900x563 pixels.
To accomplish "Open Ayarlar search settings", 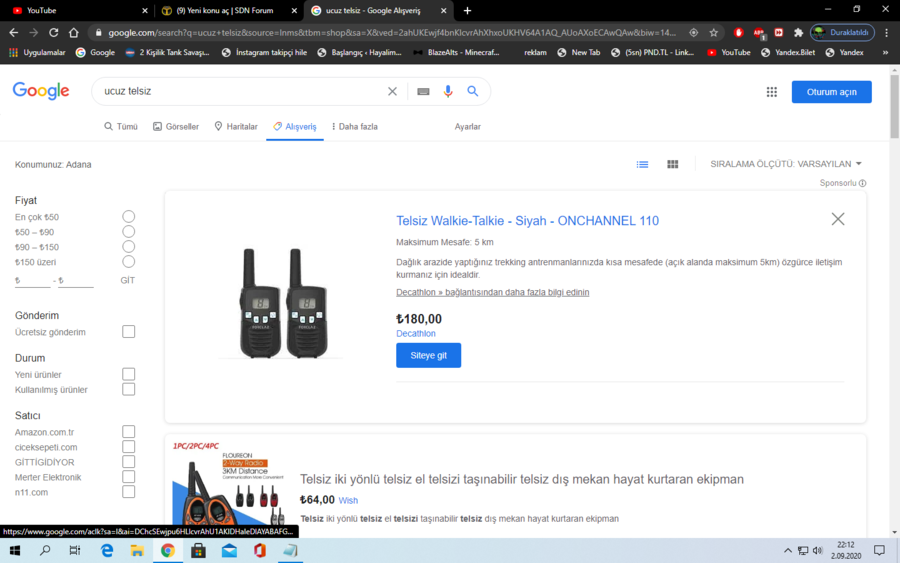I will point(467,126).
